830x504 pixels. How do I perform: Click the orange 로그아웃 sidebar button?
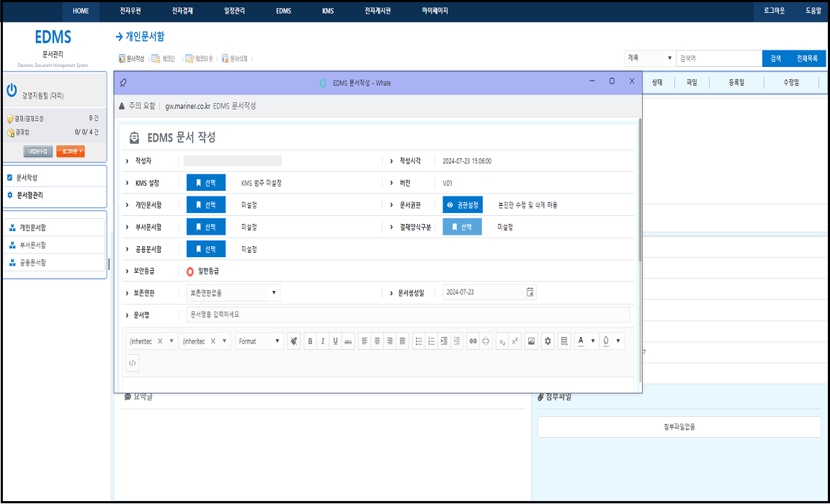(x=71, y=151)
